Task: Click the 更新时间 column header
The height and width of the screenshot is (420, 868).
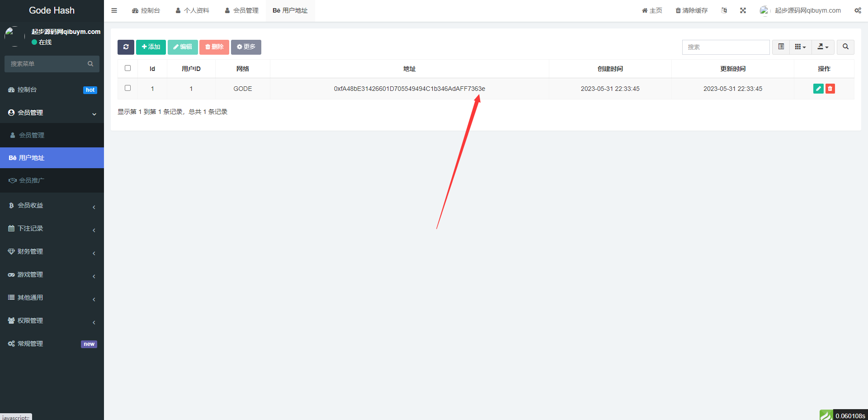Action: 733,69
